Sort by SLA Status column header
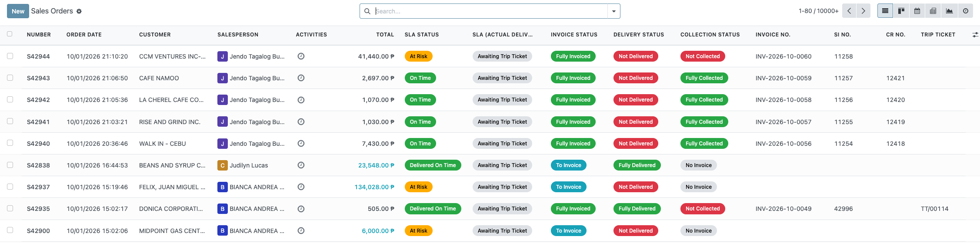The height and width of the screenshot is (243, 980). tap(422, 35)
